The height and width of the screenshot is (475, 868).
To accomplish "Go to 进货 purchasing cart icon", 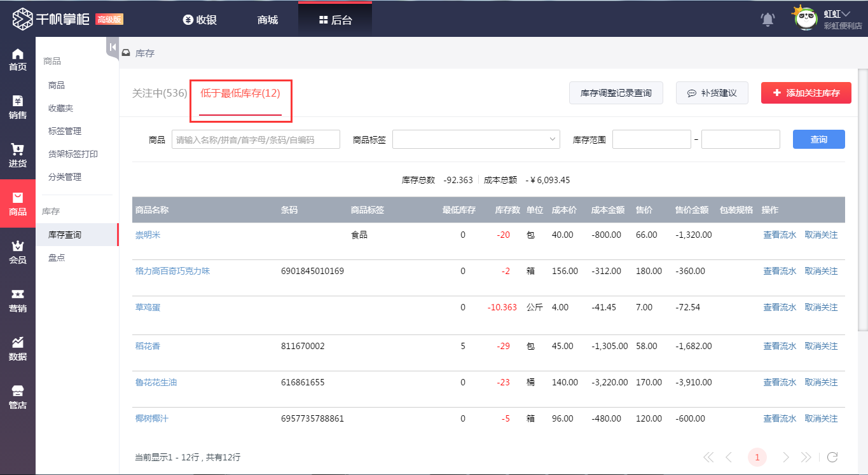I will (18, 156).
